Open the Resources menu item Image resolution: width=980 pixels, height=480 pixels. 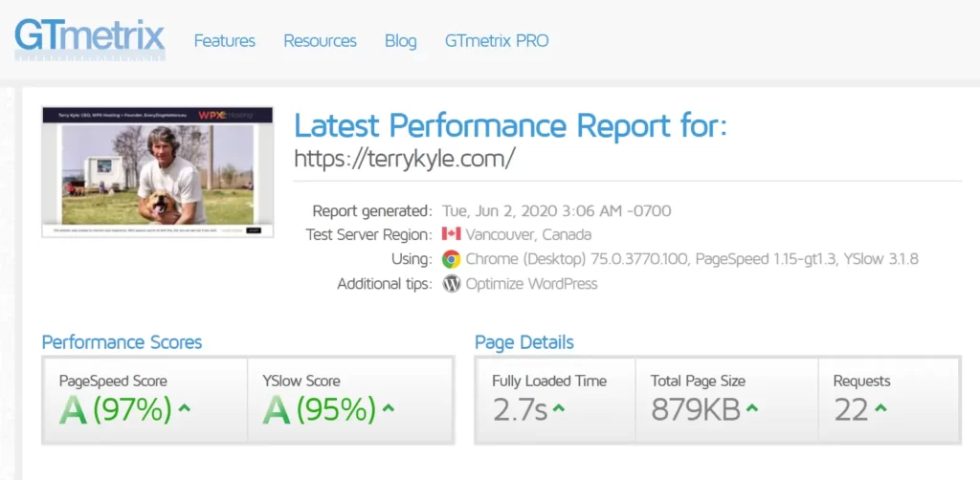click(x=320, y=41)
